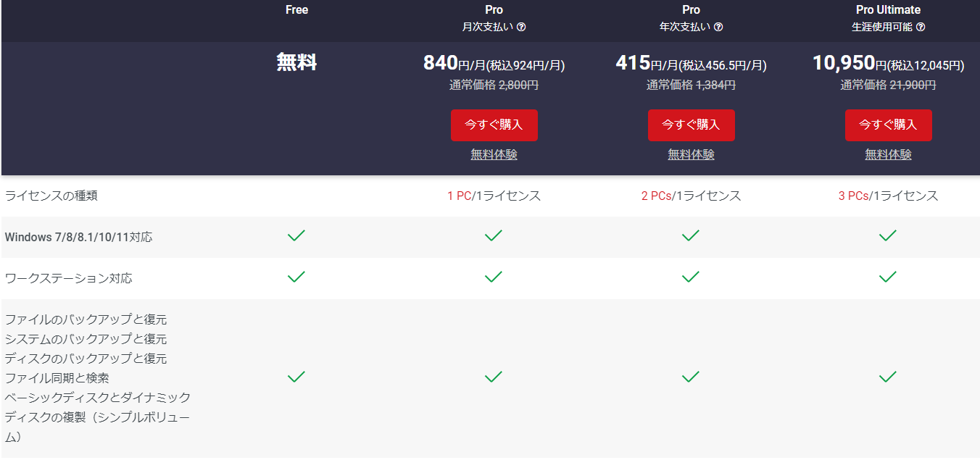Start 無料体験 for Pro yearly plan
Viewport: 980px width, 460px height.
click(x=692, y=154)
